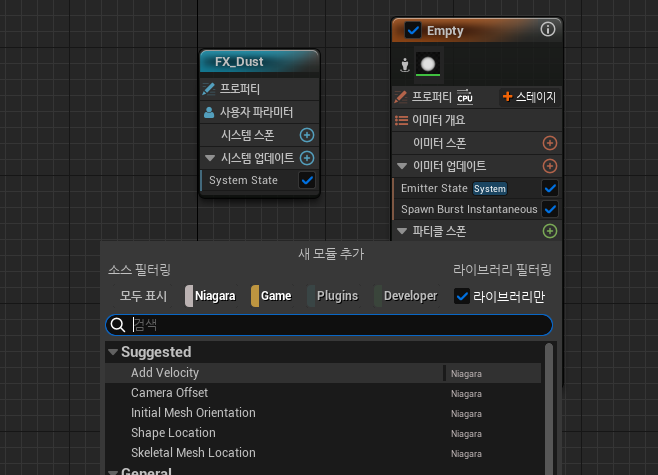The image size is (658, 475).
Task: Click the module list scrollbar
Action: click(x=549, y=409)
